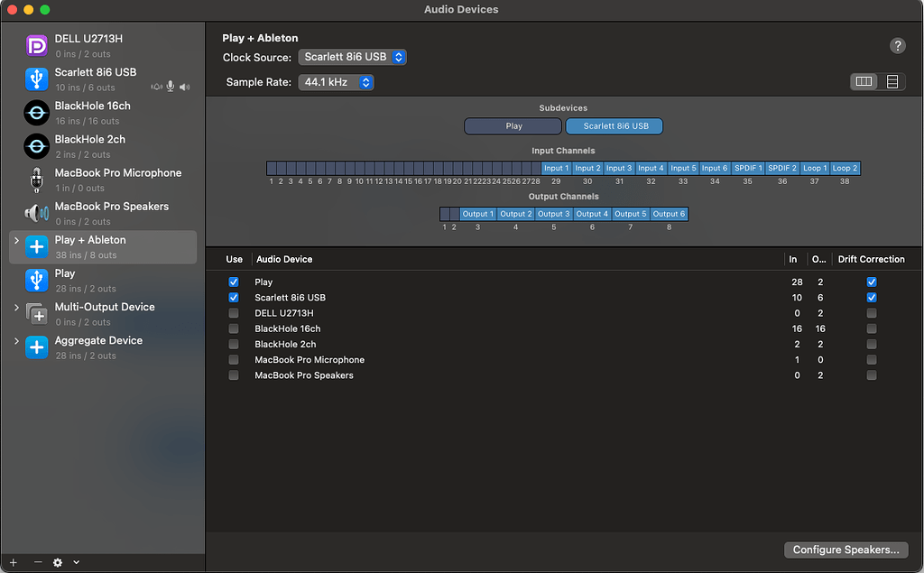Open the gear action menu
Viewport: 924px width, 573px height.
tap(57, 562)
